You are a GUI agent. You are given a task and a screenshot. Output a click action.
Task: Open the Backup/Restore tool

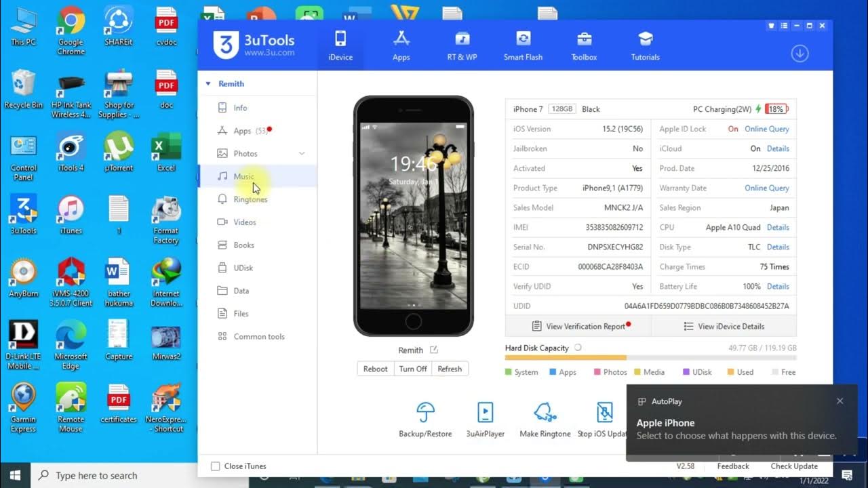(425, 420)
